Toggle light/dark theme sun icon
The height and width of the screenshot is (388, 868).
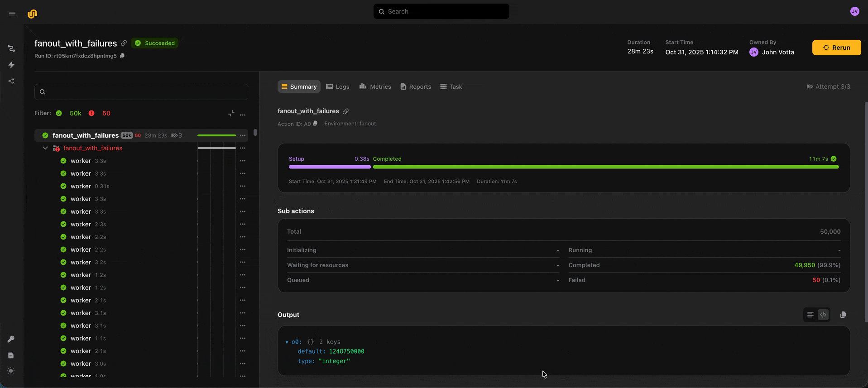tap(11, 371)
